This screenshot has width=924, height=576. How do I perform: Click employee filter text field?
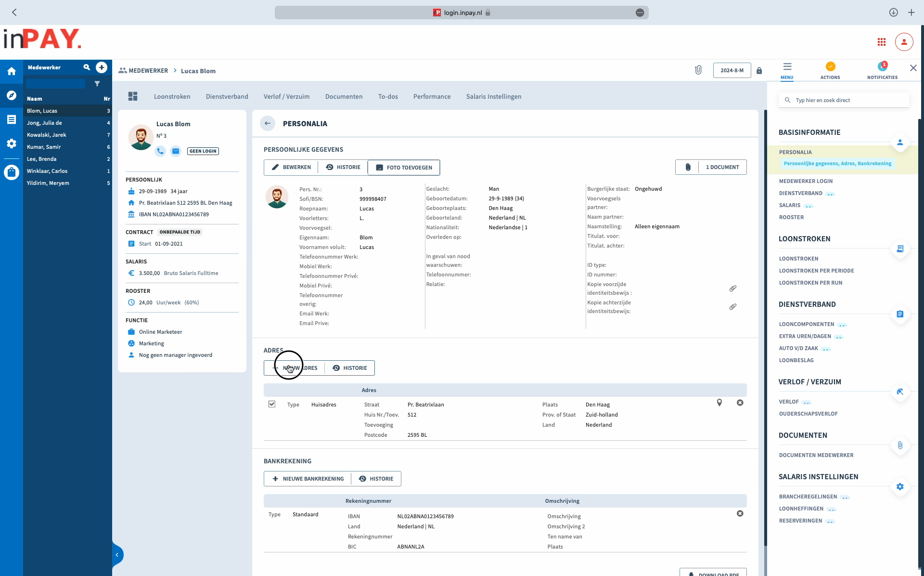click(56, 84)
